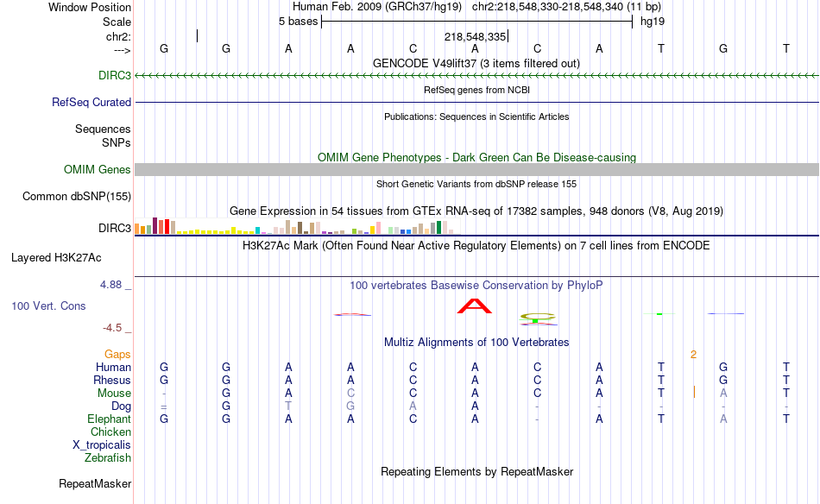Click the 'chr2:' ruler label
This screenshot has width=820, height=504.
(118, 36)
